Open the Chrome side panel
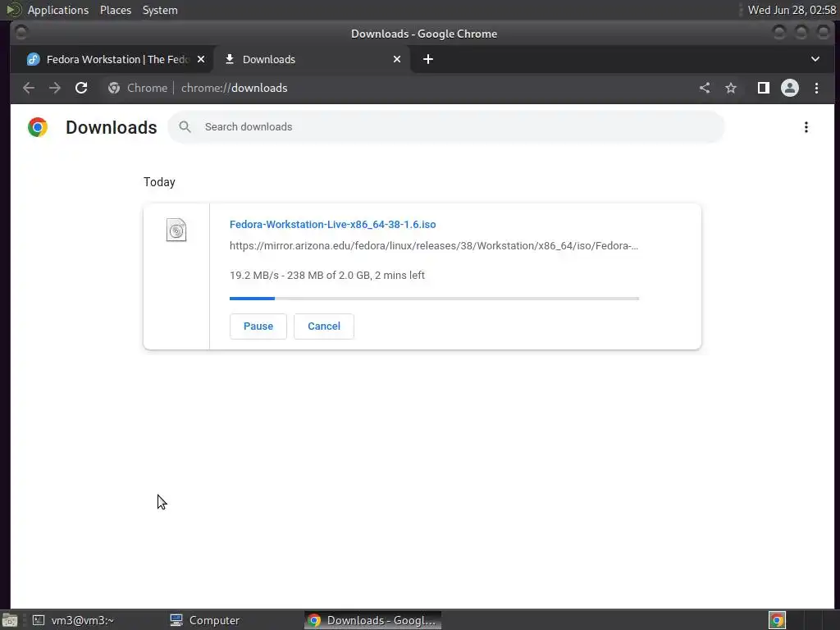 (x=764, y=88)
